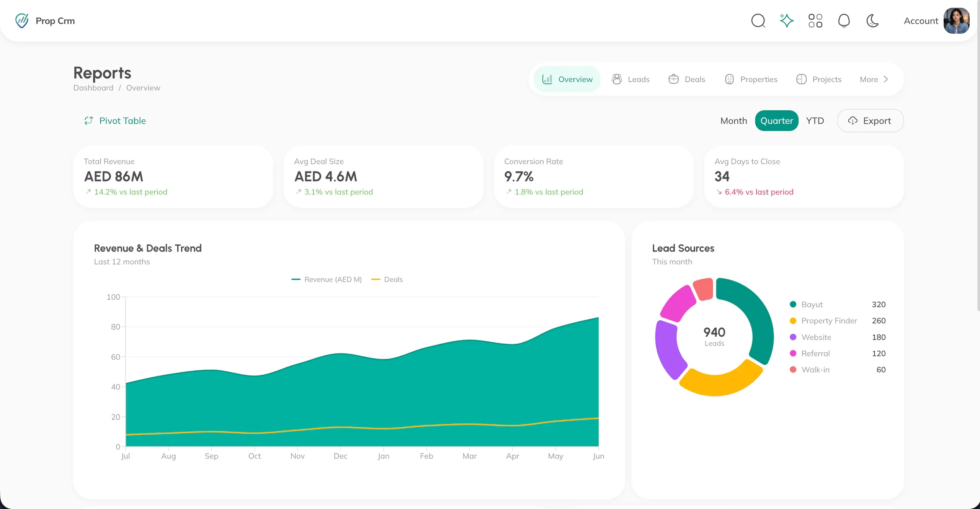Image resolution: width=980 pixels, height=509 pixels.
Task: Click the Walk-in coral legend dot
Action: [x=793, y=370]
